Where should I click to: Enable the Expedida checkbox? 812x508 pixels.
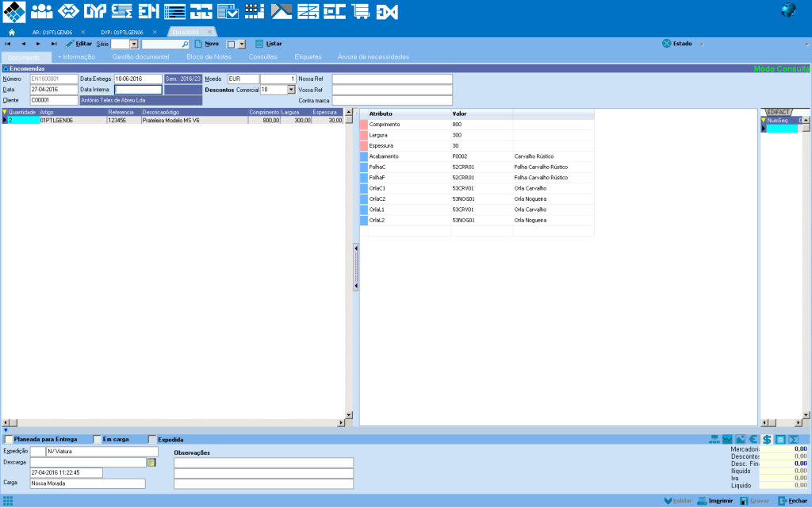(x=153, y=439)
